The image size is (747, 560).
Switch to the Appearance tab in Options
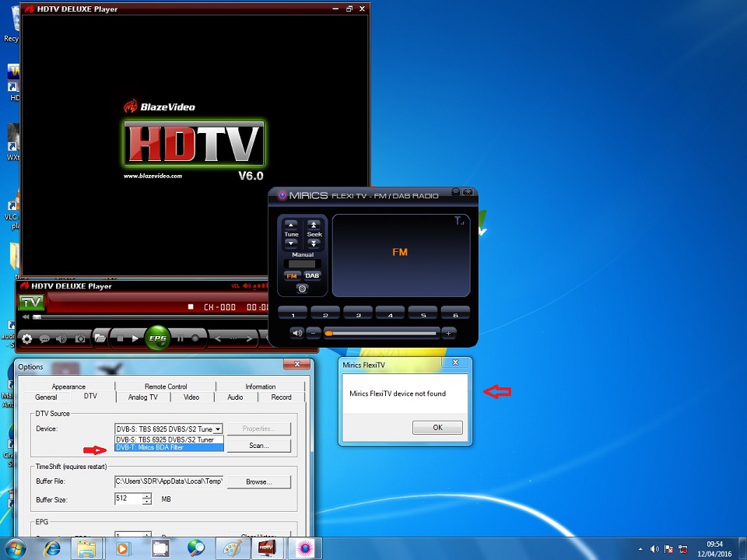(68, 387)
